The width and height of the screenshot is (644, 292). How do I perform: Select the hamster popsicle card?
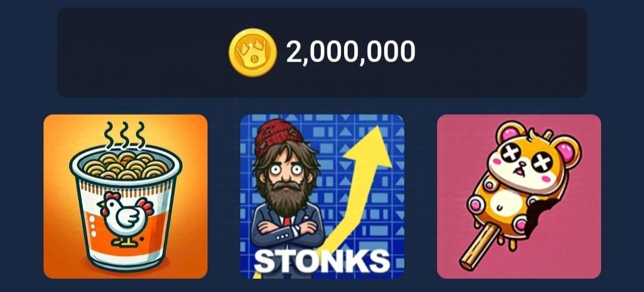519,196
